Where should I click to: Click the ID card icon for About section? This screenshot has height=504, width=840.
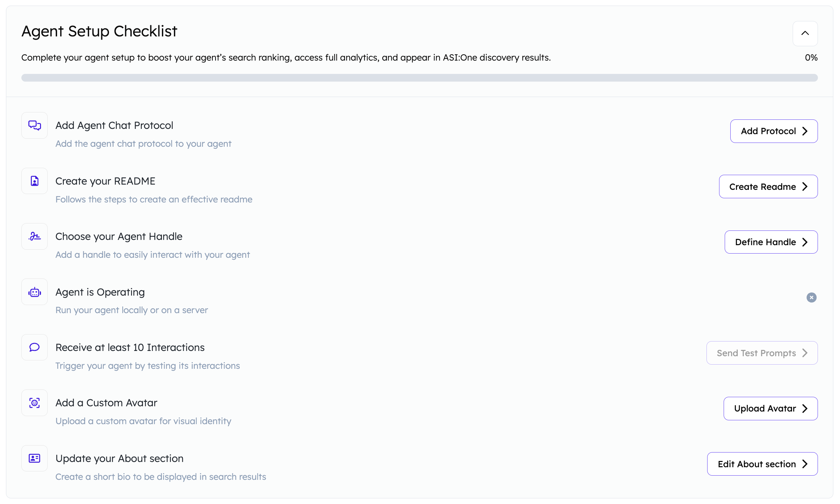point(34,458)
